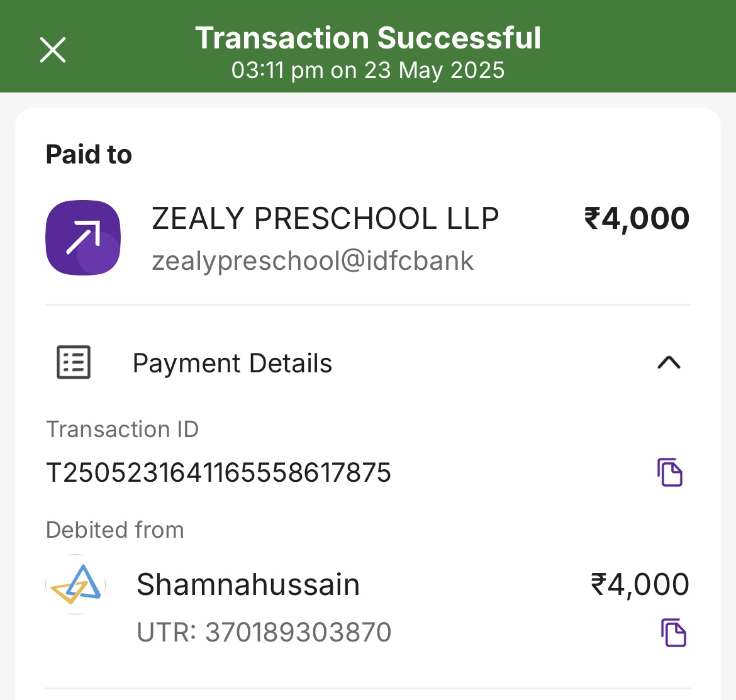This screenshot has width=736, height=700.
Task: Collapse the Payment Details section
Action: coord(669,362)
